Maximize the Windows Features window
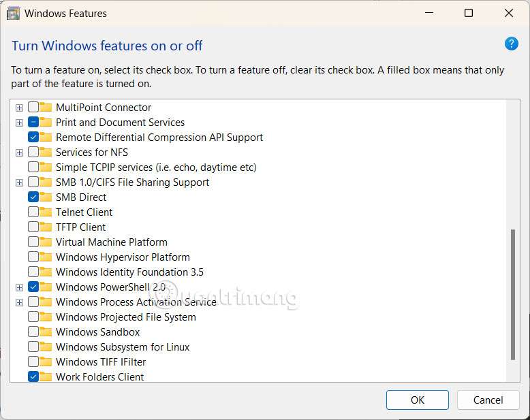This screenshot has height=420, width=530. pyautogui.click(x=469, y=13)
